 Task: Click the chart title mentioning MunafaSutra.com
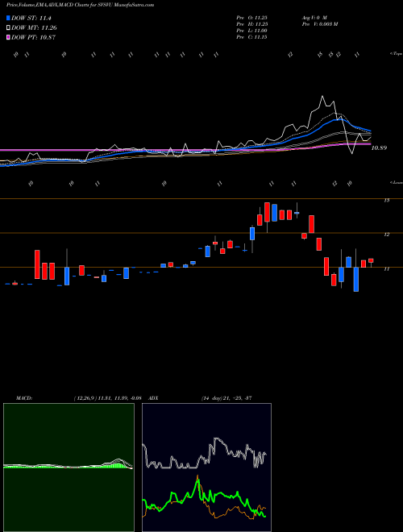tap(80, 5)
